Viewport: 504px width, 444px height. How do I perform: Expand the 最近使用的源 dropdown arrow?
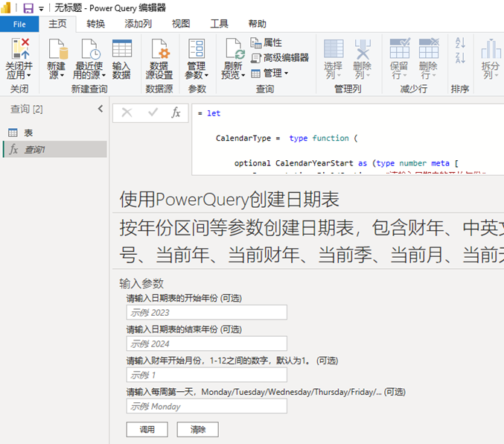103,75
